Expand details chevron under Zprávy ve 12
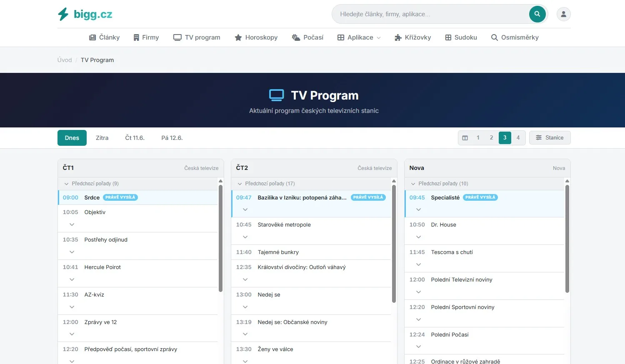Screen dimensions: 625x364 click(72, 334)
